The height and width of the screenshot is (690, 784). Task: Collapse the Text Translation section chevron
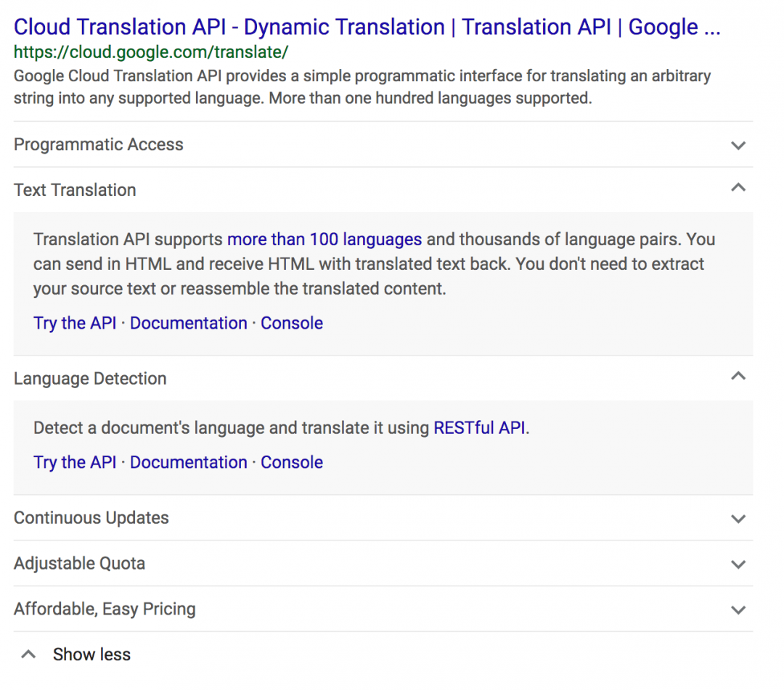pos(738,187)
